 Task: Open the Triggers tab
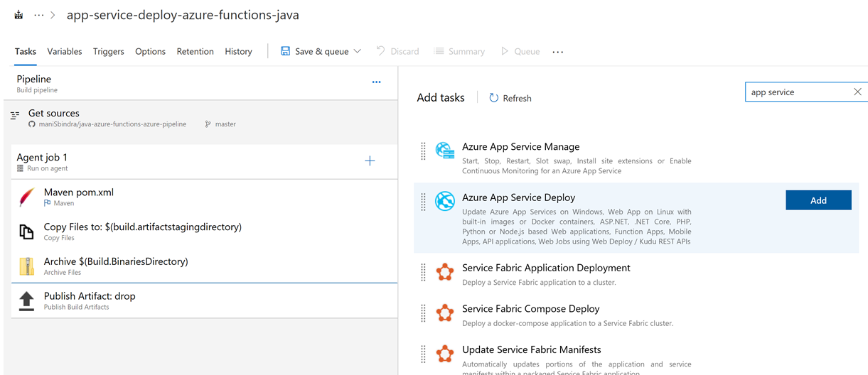[x=109, y=51]
